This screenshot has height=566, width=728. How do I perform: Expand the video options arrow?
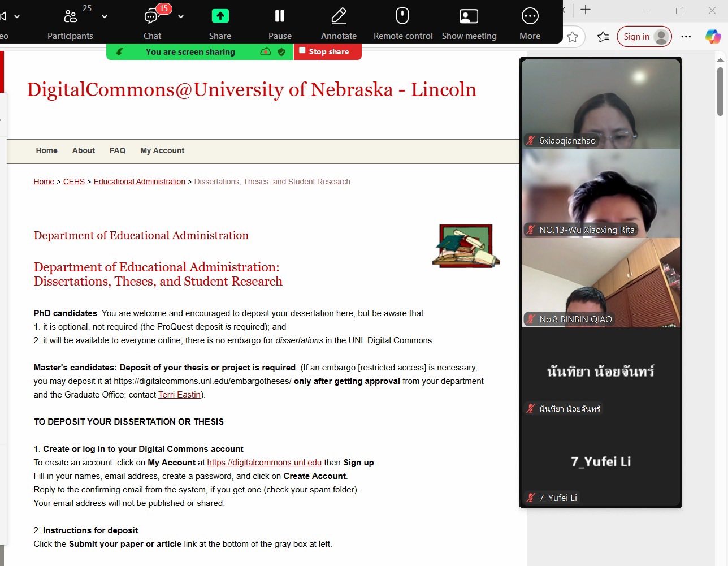17,16
